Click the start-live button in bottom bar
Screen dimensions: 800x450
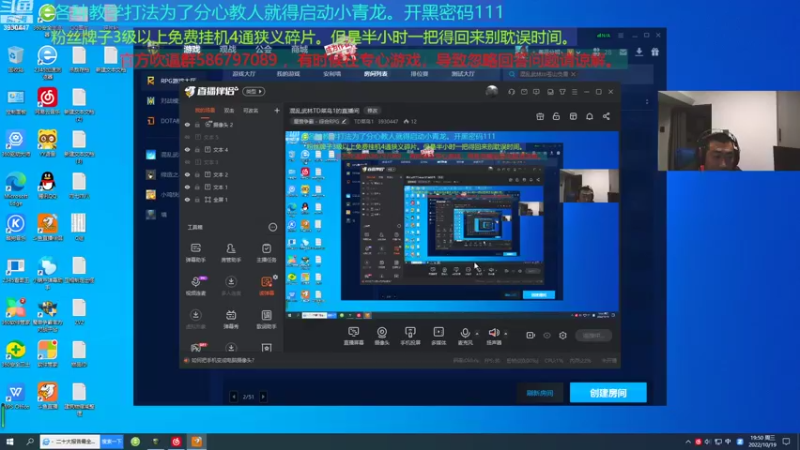pyautogui.click(x=593, y=335)
